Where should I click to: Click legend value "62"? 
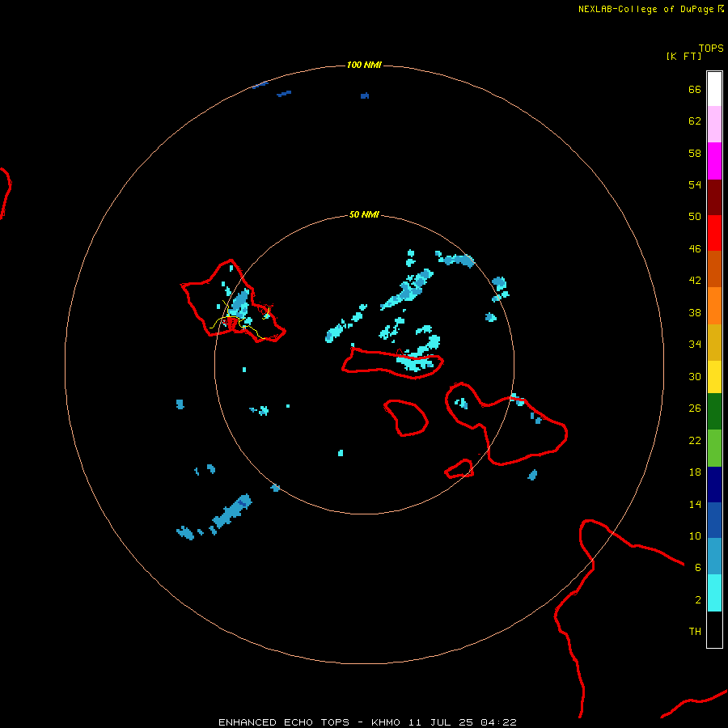[695, 121]
